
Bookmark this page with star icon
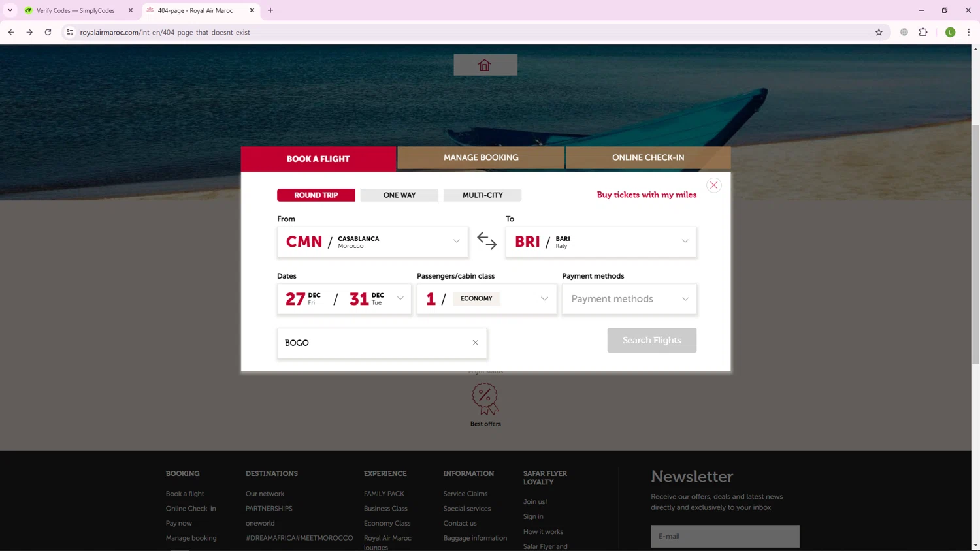(x=879, y=32)
